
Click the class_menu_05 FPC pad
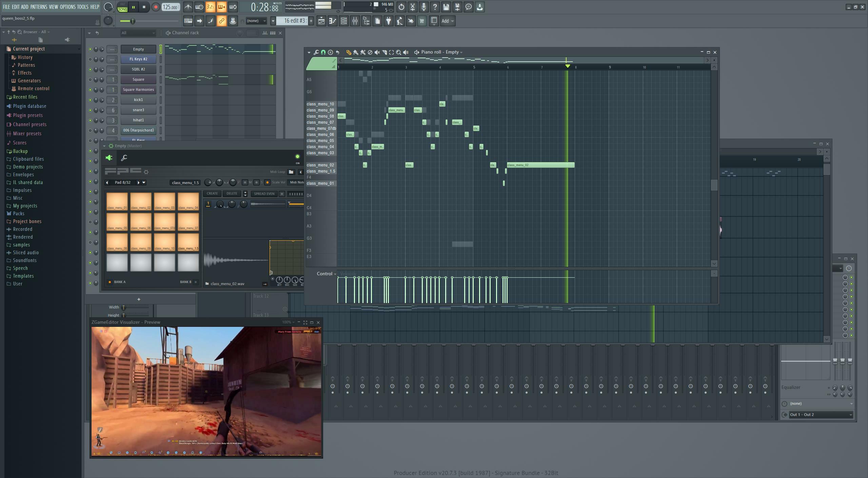coord(117,222)
